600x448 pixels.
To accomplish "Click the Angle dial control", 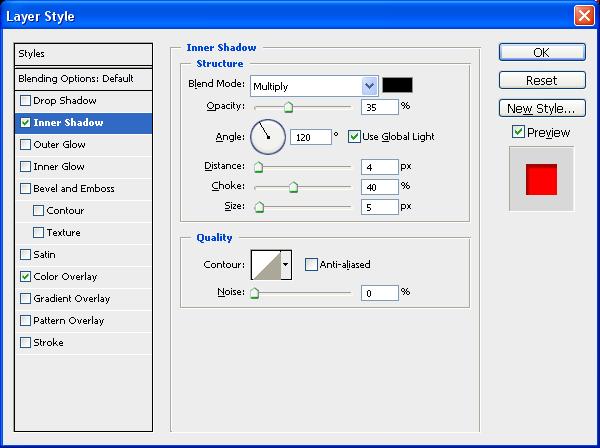I will click(x=268, y=137).
